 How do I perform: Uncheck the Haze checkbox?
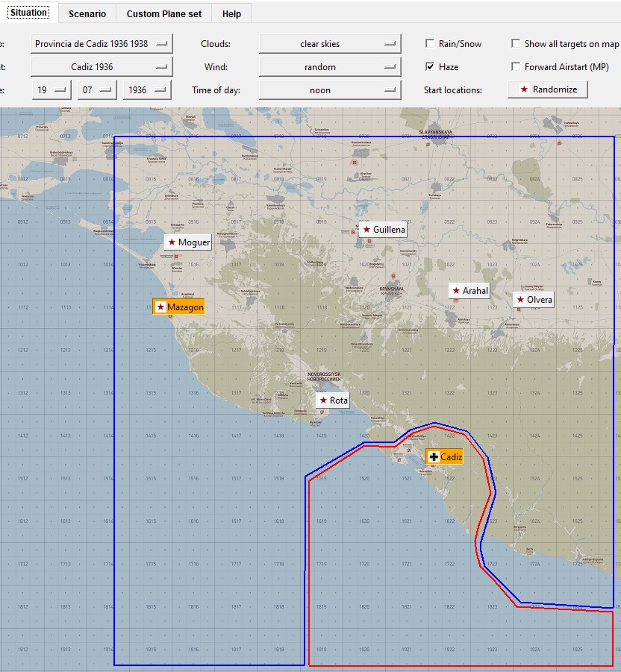coord(430,66)
